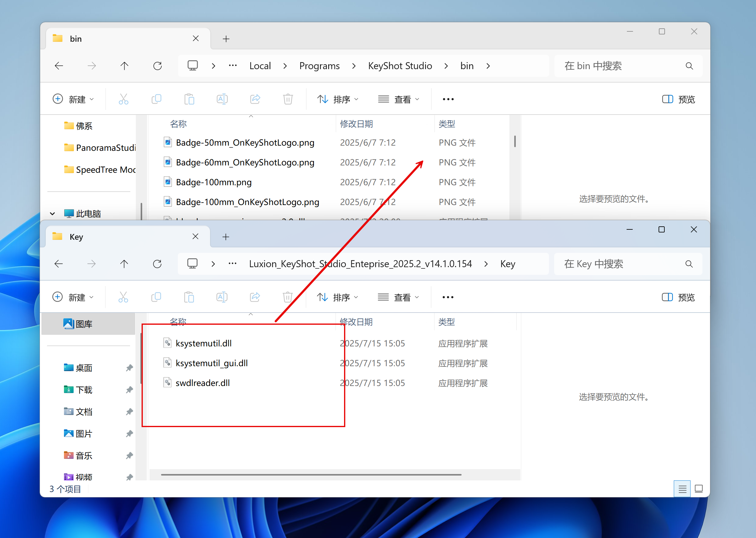Click the Up arrow in Key window navigation
756x538 pixels.
pos(124,264)
